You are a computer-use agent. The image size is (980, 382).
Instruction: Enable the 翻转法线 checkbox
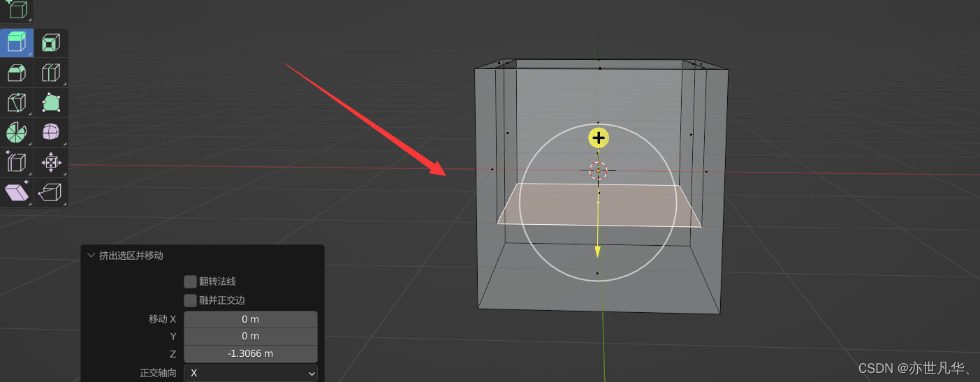pyautogui.click(x=190, y=281)
